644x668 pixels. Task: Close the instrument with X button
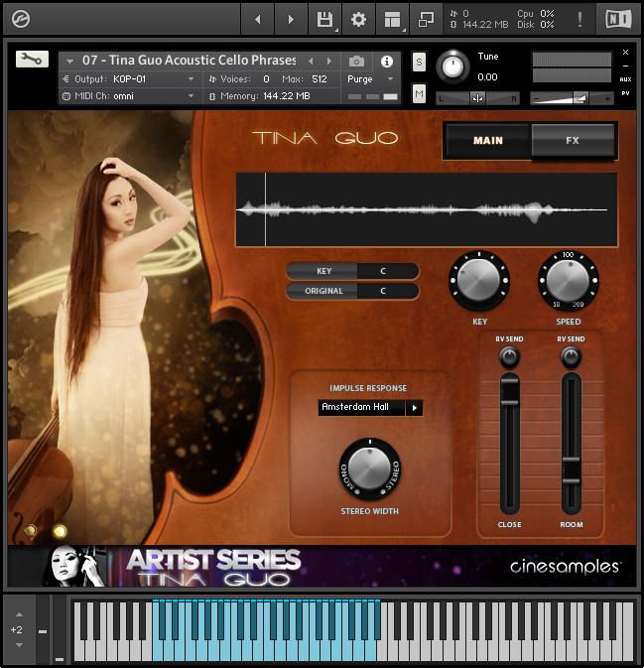click(625, 52)
